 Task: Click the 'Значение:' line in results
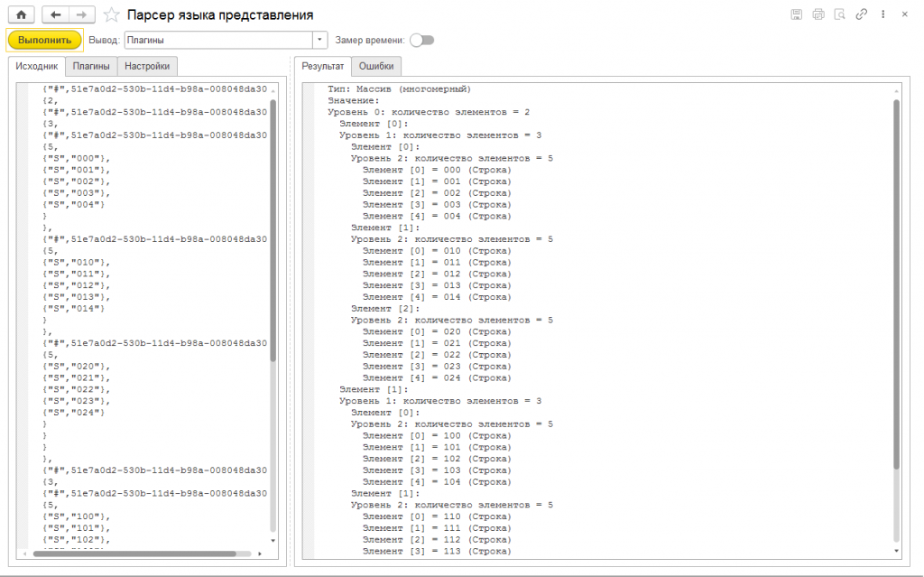(x=354, y=101)
